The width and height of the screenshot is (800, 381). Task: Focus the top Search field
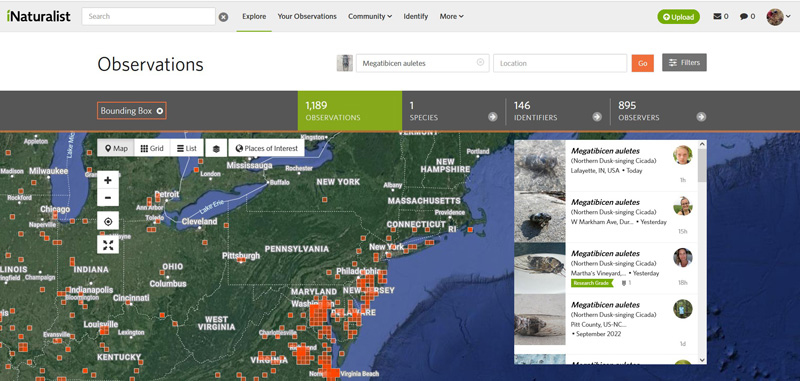[148, 16]
